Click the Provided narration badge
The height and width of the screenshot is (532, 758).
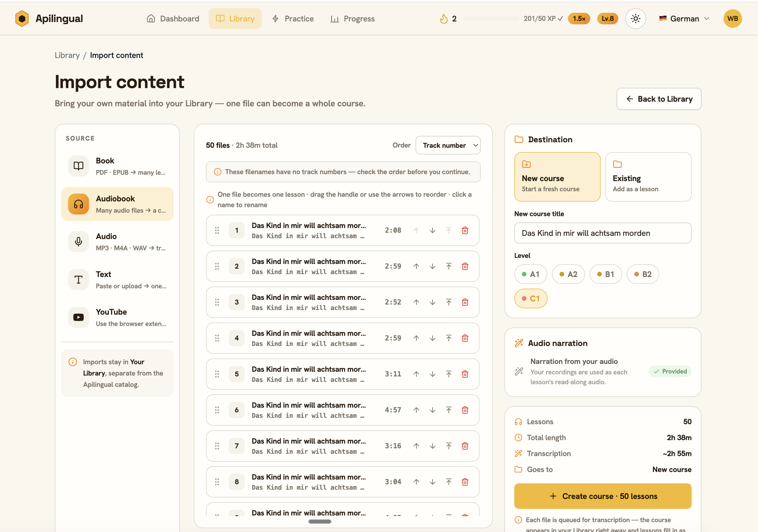pyautogui.click(x=670, y=371)
